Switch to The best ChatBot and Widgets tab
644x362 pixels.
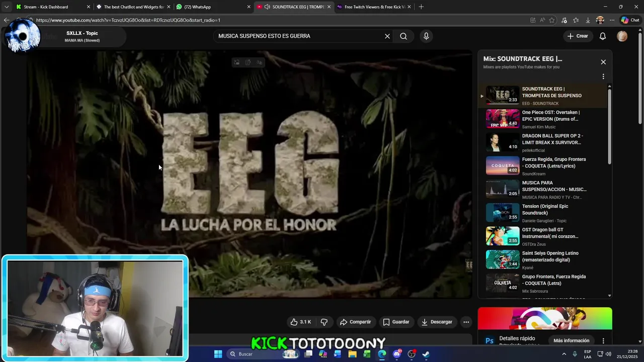[133, 7]
